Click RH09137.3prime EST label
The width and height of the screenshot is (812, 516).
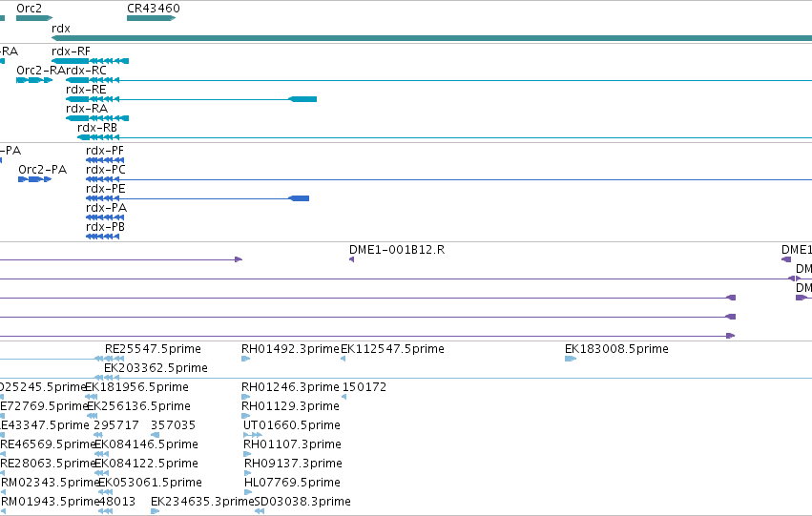(x=293, y=464)
